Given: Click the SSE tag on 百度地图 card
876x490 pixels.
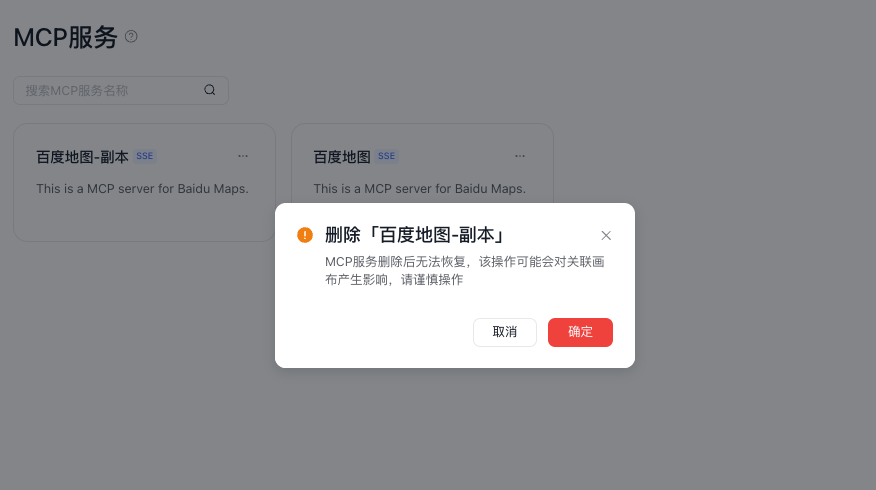Looking at the screenshot, I should click(x=387, y=156).
